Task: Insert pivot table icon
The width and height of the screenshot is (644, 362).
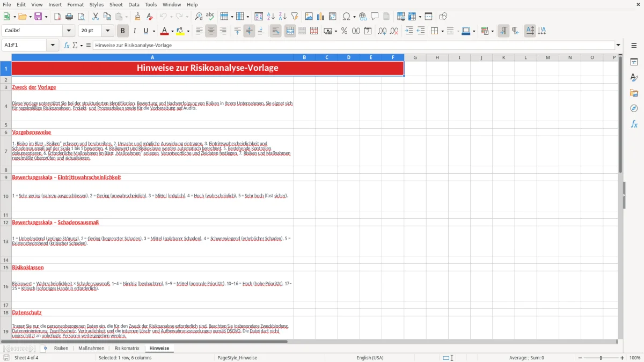Action: (x=333, y=17)
